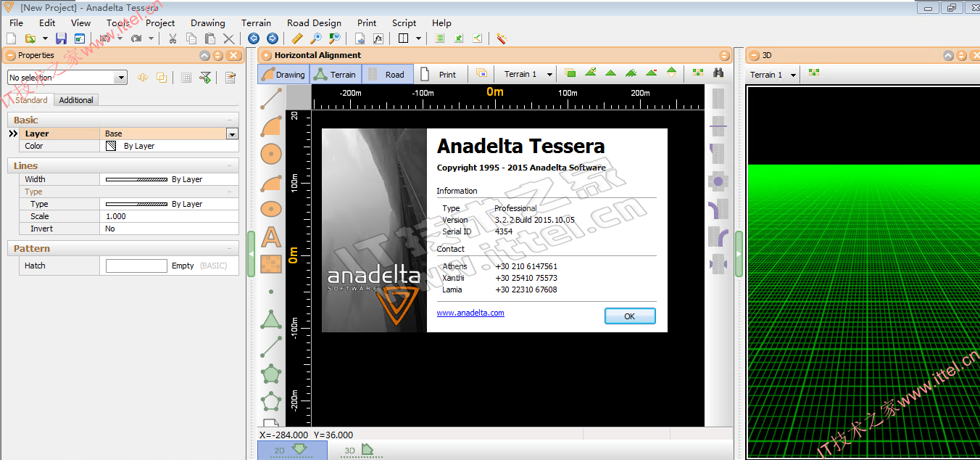Close the Properties panel

tap(233, 55)
